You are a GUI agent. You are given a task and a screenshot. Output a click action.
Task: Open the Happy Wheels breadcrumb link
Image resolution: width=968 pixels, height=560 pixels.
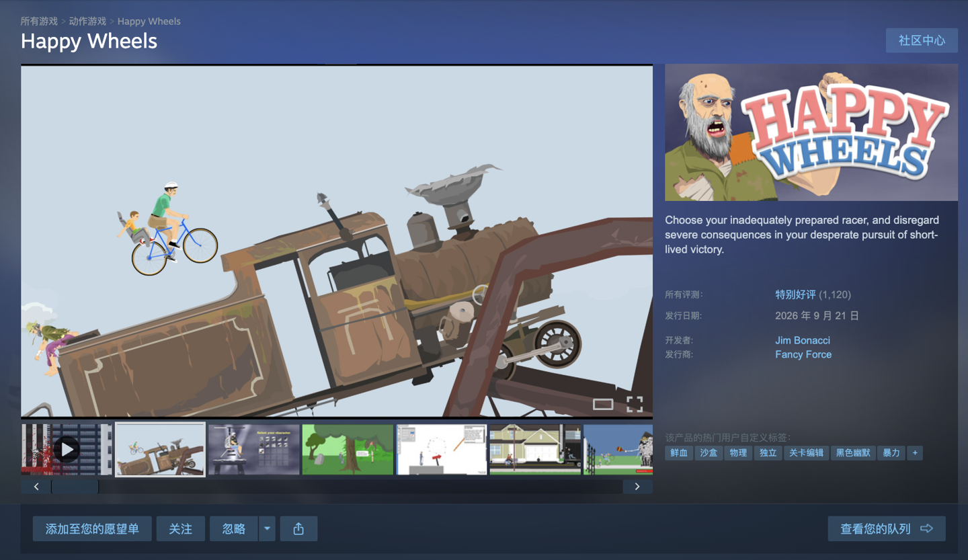[x=149, y=22]
